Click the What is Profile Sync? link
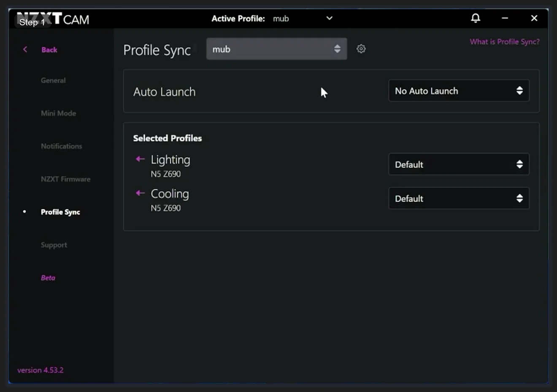Viewport: 557px width, 392px height. (504, 41)
